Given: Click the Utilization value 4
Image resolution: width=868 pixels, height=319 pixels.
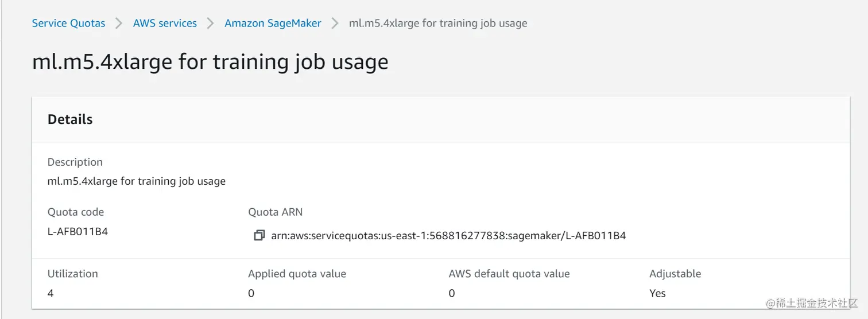Looking at the screenshot, I should (x=51, y=293).
